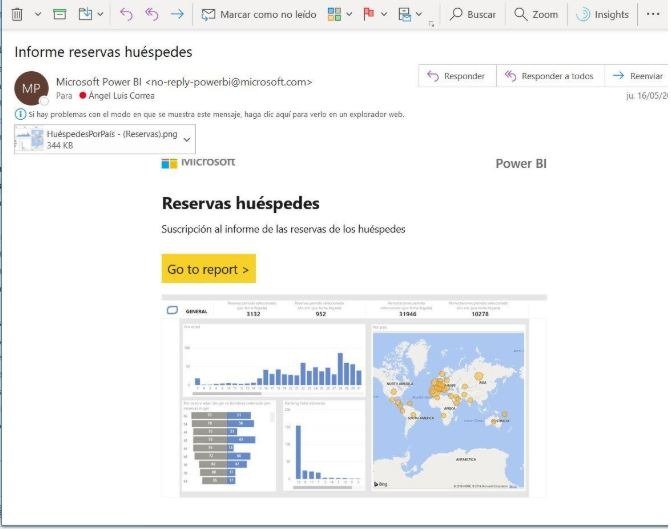Open the Categorize dropdown arrow
The height and width of the screenshot is (529, 671).
(349, 15)
